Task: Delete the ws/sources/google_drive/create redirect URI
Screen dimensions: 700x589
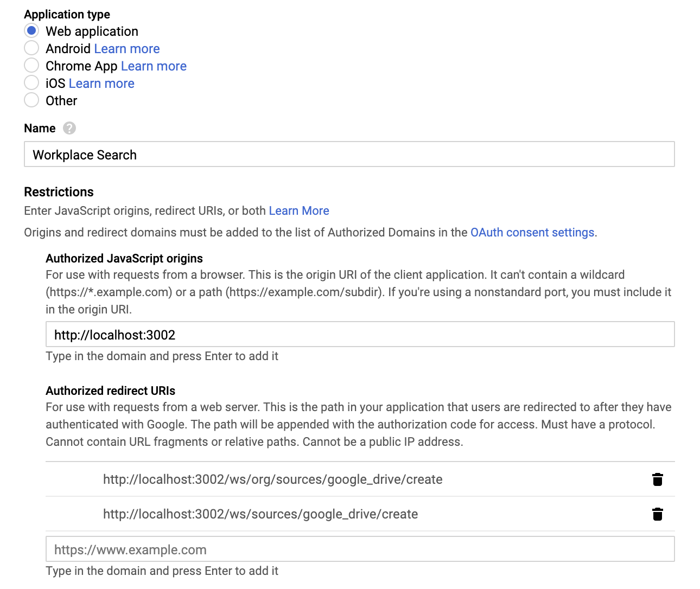Action: click(x=657, y=514)
